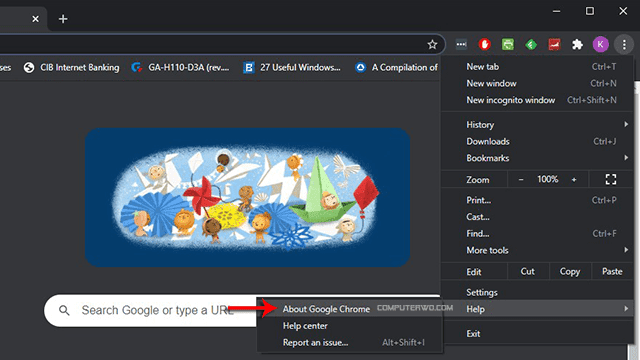Select New incognito window
Image resolution: width=640 pixels, height=360 pixels.
point(537,100)
